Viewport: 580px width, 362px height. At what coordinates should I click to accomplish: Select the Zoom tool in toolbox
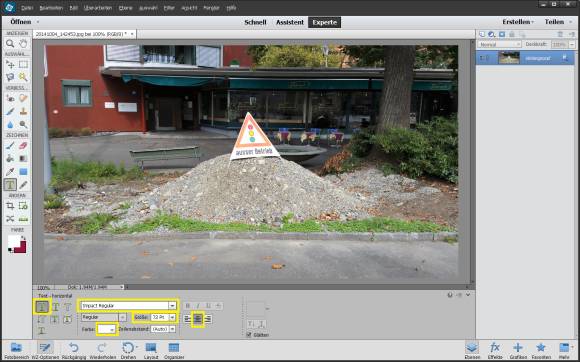(x=10, y=44)
